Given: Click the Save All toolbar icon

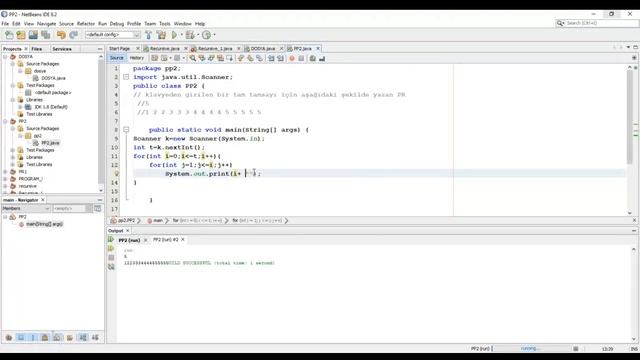Looking at the screenshot, I should (x=46, y=35).
